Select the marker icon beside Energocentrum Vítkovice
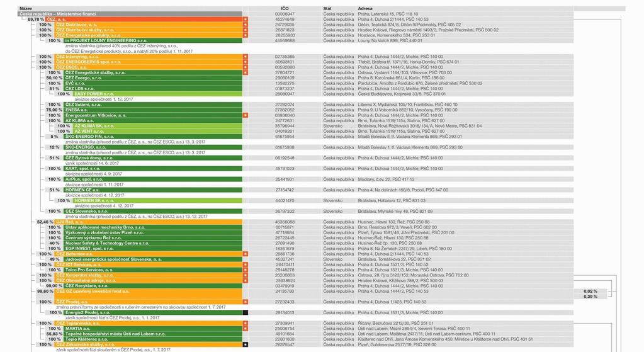Screen dimensions: 644x352 245,115
